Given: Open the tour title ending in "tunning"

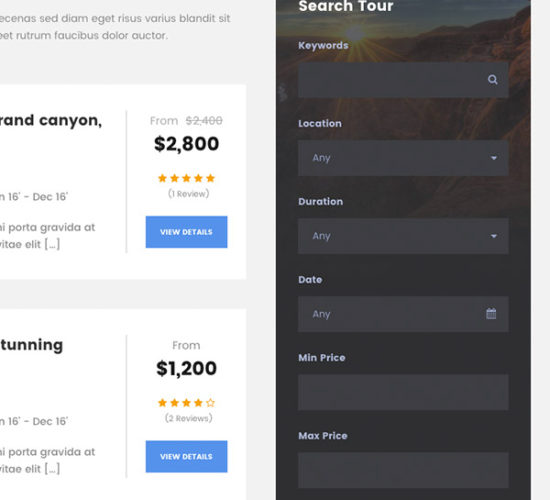Looking at the screenshot, I should (32, 345).
